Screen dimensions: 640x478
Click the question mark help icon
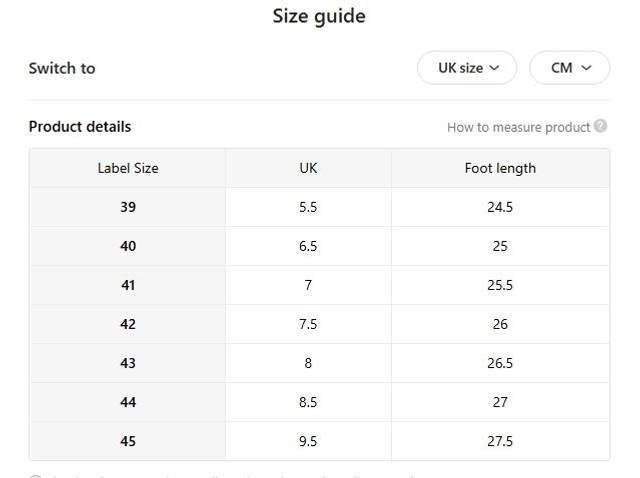tap(600, 127)
